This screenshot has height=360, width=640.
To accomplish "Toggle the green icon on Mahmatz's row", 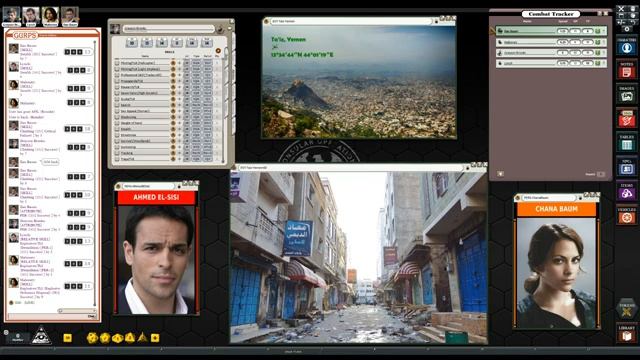I will (x=598, y=42).
